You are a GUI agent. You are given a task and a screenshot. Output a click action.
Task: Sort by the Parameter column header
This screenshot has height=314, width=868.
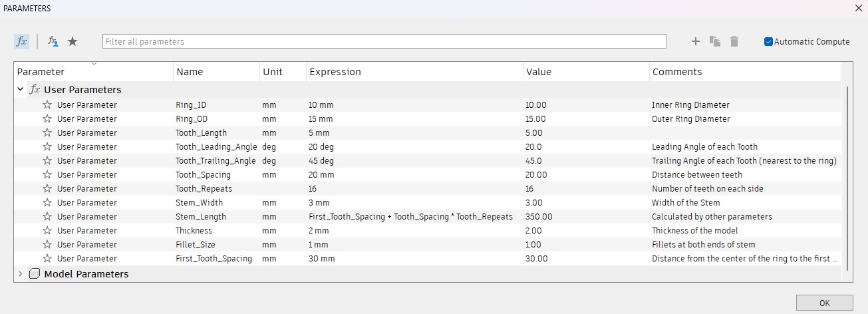94,72
